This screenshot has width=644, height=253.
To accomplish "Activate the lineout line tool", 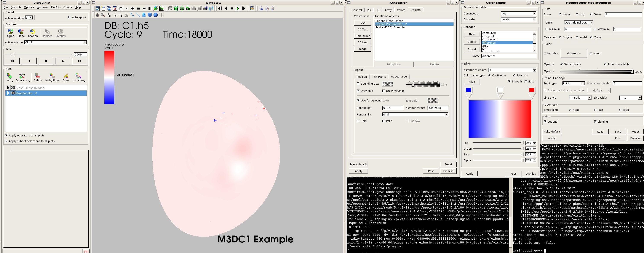I will click(x=138, y=15).
